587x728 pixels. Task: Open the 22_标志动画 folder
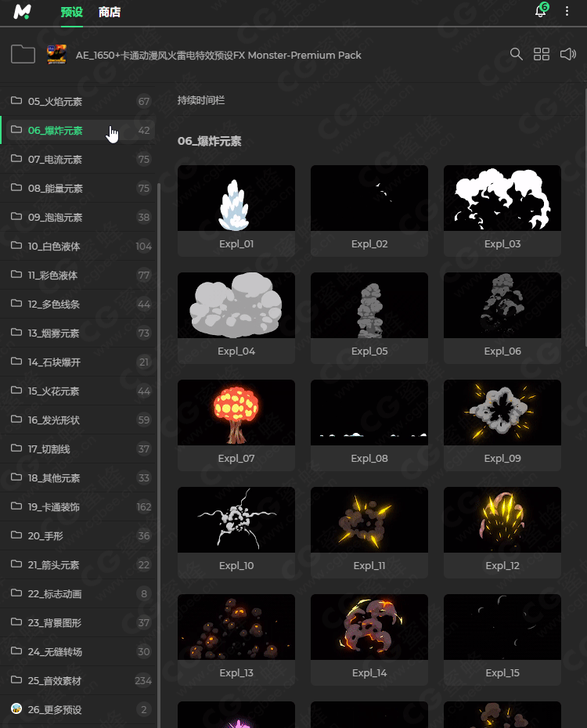point(78,593)
